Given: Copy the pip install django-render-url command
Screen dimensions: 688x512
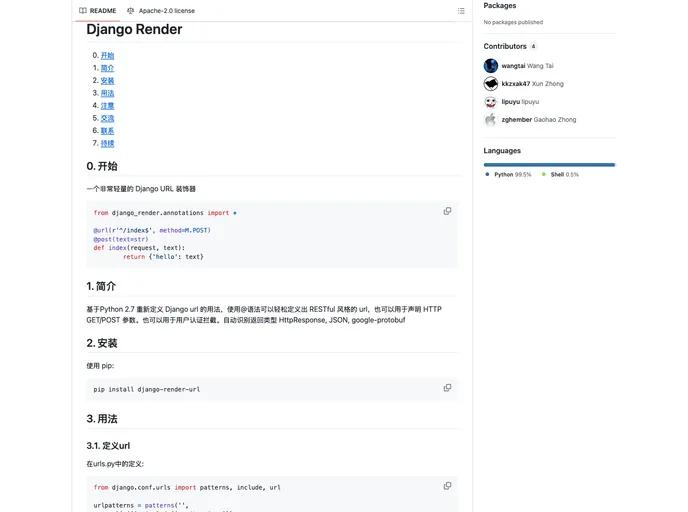Looking at the screenshot, I should coord(447,388).
